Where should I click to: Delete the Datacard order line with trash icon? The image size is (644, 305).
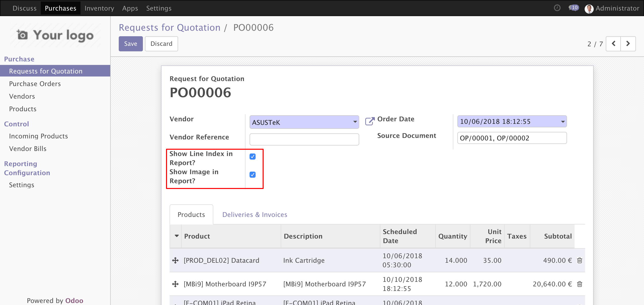point(580,260)
